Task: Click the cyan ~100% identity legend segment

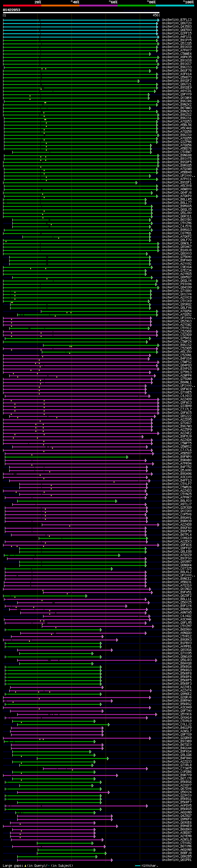Action: (175, 6)
